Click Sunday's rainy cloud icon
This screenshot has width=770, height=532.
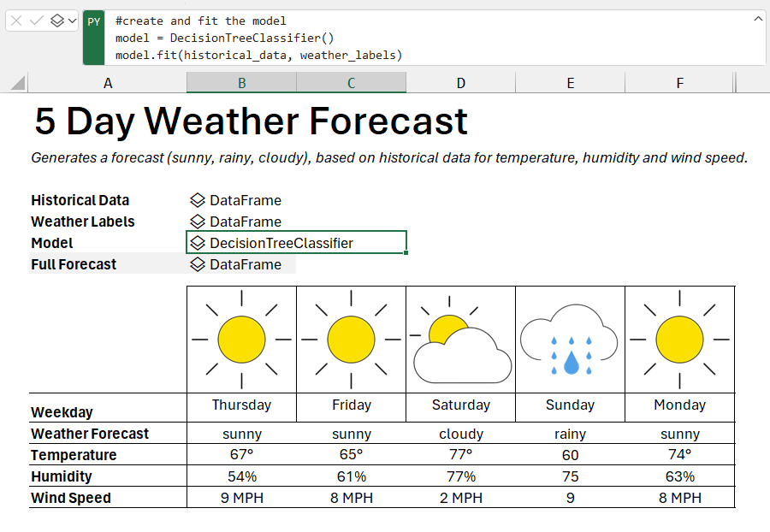[x=570, y=340]
